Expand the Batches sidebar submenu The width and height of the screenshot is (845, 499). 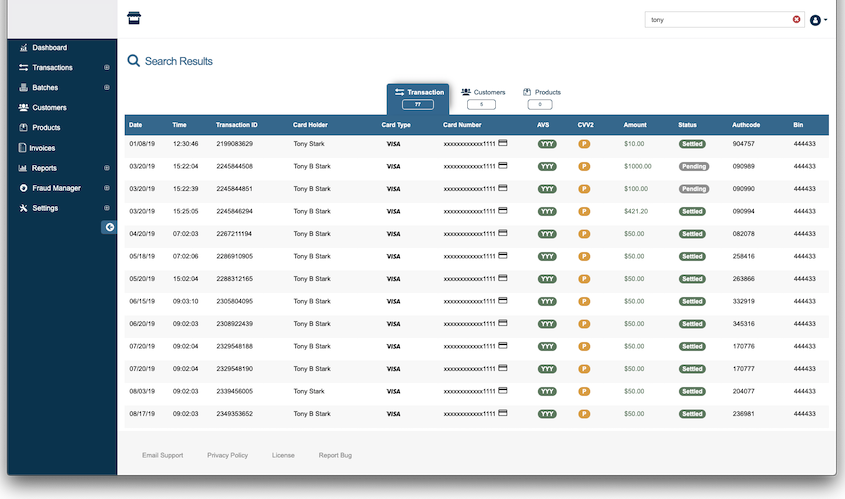tap(107, 88)
